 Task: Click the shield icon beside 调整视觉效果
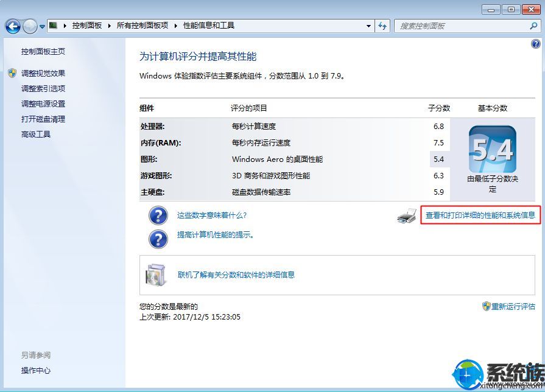(x=12, y=73)
